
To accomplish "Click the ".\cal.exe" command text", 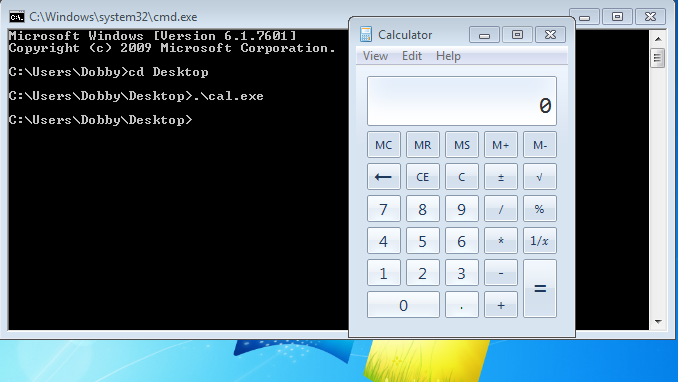I will click(x=228, y=96).
